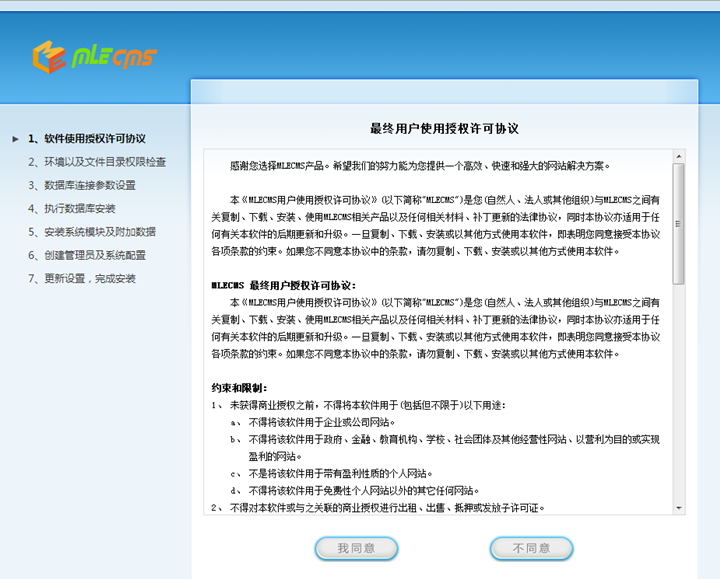Click clause 1 未获得商业授权之前
The width and height of the screenshot is (720, 579).
(358, 405)
